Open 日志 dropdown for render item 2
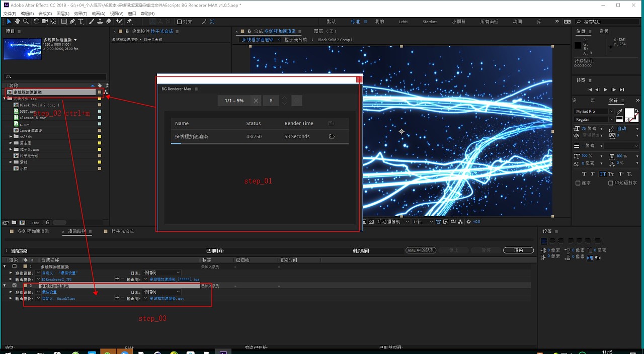Image resolution: width=644 pixels, height=354 pixels. click(162, 292)
